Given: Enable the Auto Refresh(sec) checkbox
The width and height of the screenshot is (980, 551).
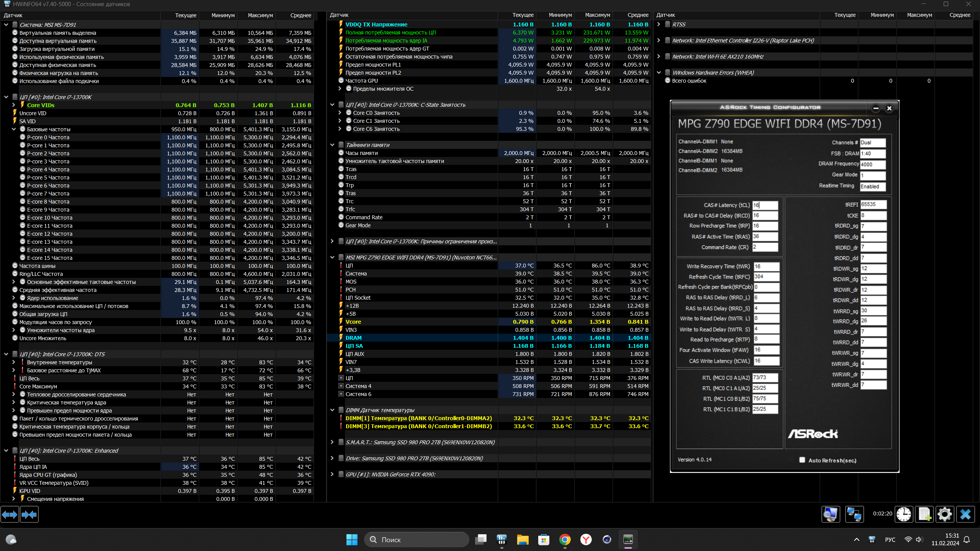Looking at the screenshot, I should pos(802,460).
